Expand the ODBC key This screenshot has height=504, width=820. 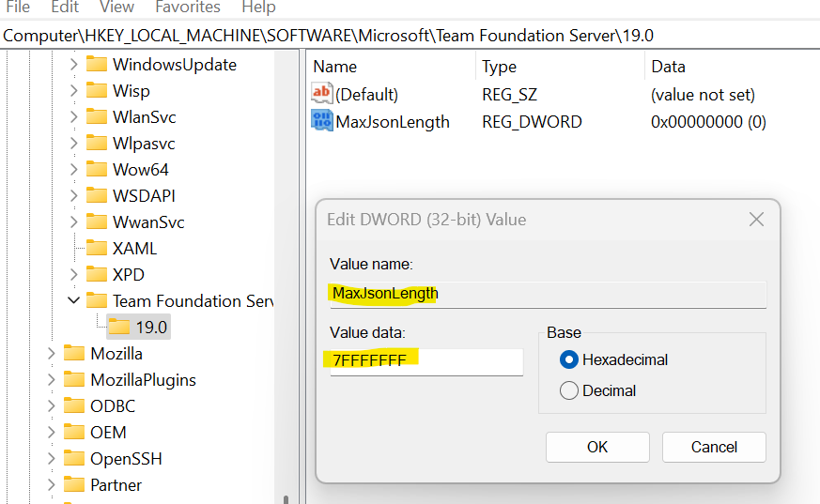tap(52, 405)
